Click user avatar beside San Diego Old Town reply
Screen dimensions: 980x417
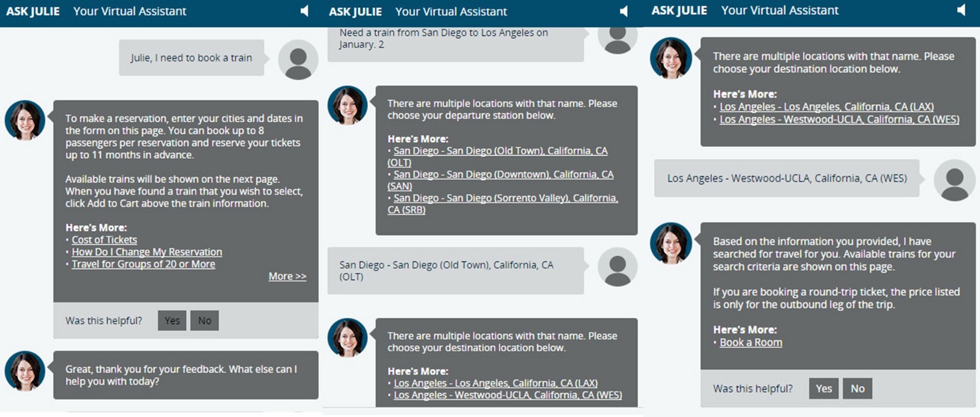coord(617,267)
